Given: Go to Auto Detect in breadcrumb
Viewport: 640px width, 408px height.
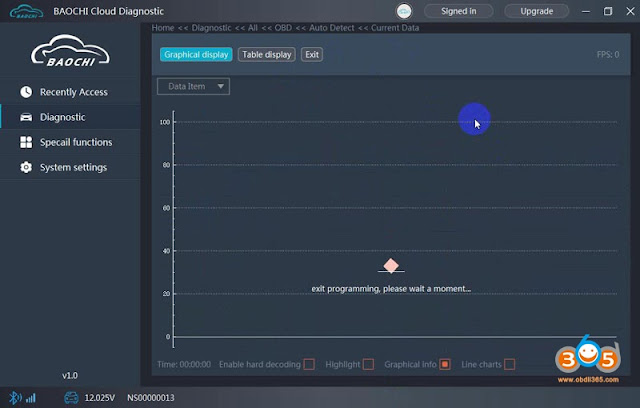Looking at the screenshot, I should (x=331, y=28).
